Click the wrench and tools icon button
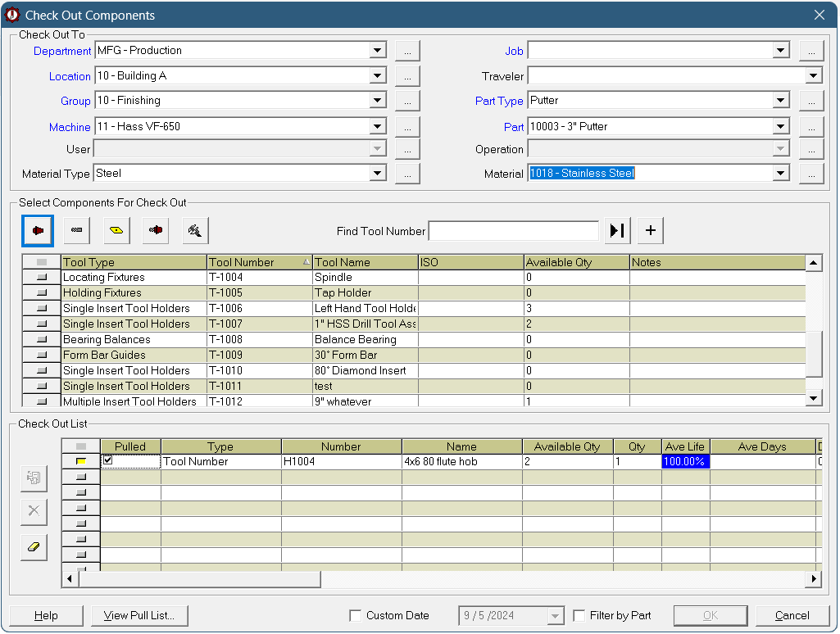Screen dimensions: 840x634 pos(195,231)
